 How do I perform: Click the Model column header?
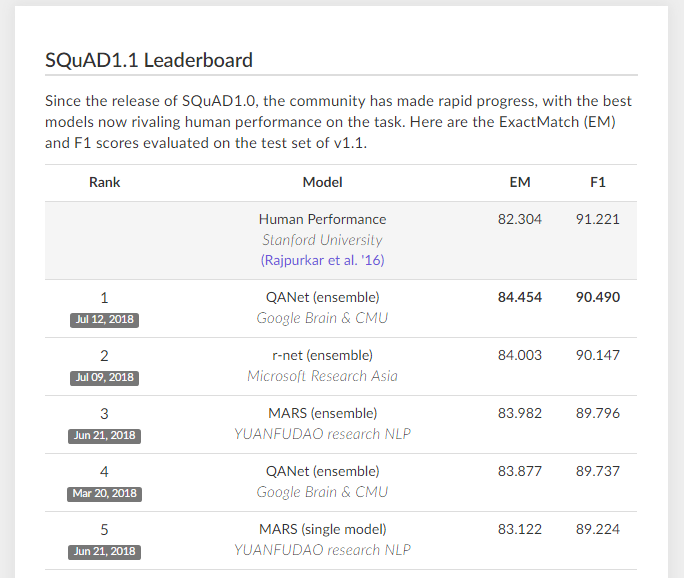tap(322, 182)
